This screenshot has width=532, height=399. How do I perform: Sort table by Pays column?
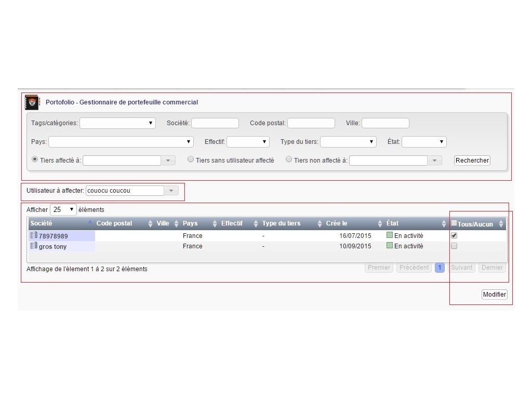(x=215, y=223)
